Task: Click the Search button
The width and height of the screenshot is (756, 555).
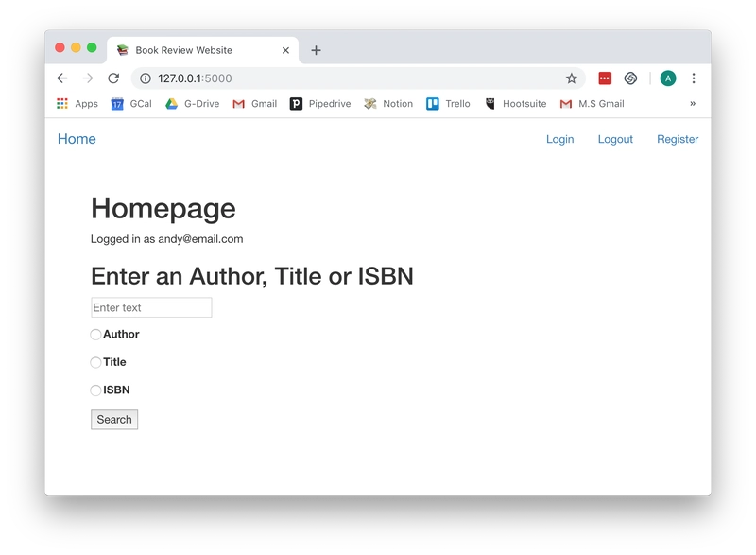Action: [x=114, y=420]
